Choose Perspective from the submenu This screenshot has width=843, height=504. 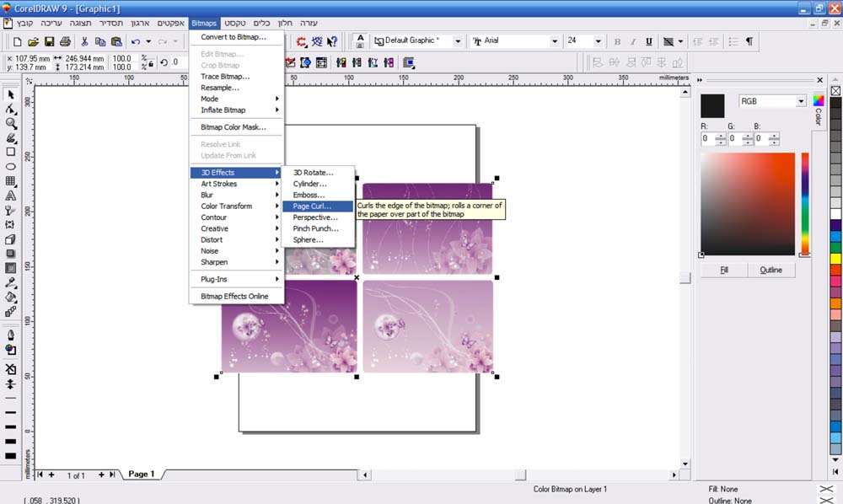pyautogui.click(x=318, y=217)
